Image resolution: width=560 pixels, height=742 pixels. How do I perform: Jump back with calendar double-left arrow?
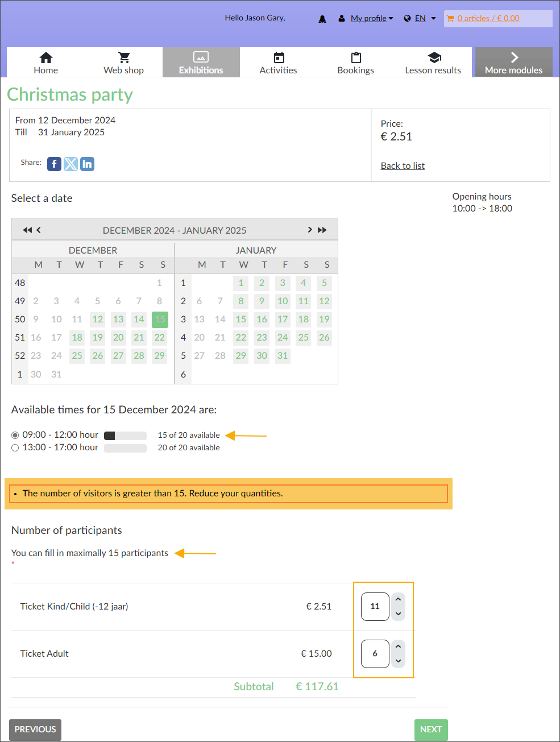pyautogui.click(x=27, y=230)
